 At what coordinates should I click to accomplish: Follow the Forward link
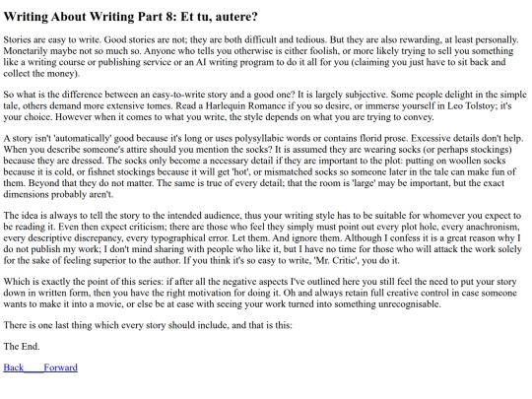pyautogui.click(x=61, y=367)
